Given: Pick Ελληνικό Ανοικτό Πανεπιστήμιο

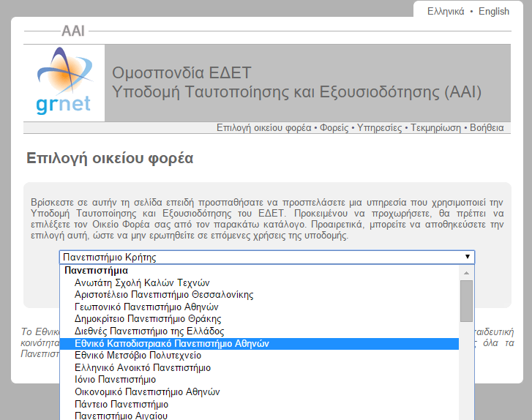Looking at the screenshot, I should 259,368.
